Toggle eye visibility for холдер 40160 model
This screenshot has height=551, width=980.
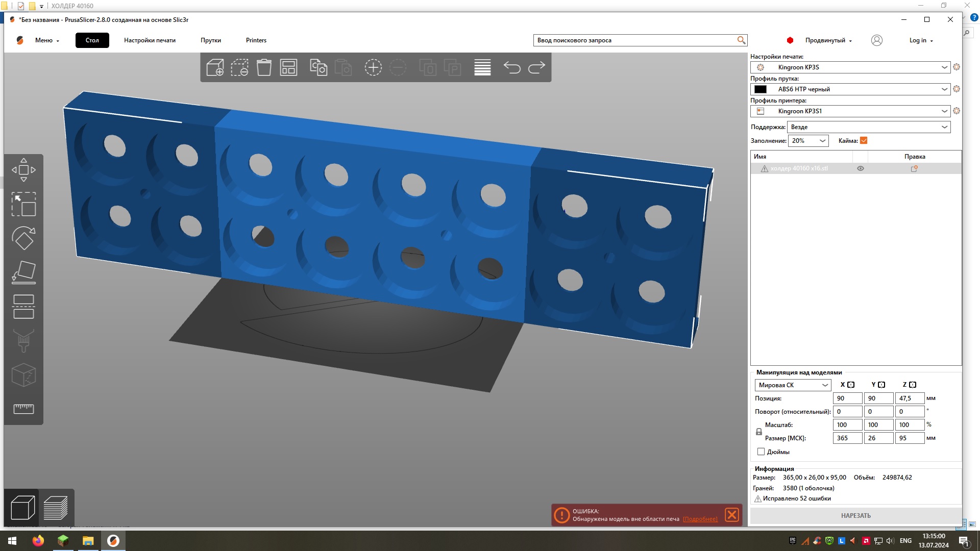(860, 168)
